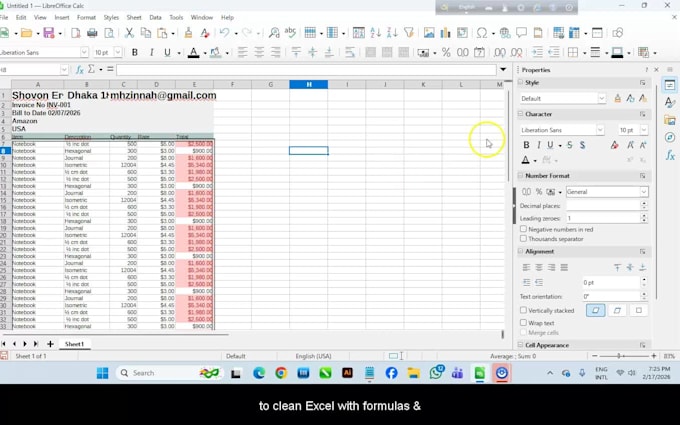Expand the formula bar arrow
Viewport: 680px width, 425px height.
point(503,69)
